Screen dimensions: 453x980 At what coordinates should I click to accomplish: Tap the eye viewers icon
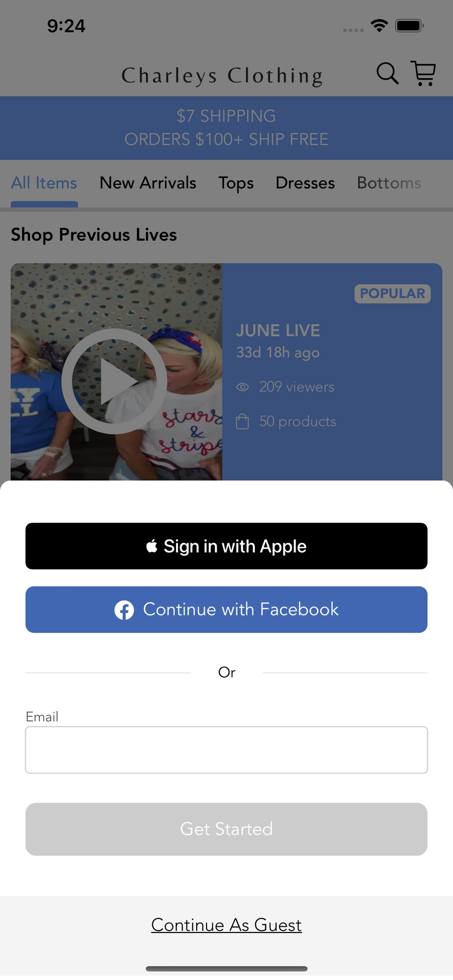(243, 387)
